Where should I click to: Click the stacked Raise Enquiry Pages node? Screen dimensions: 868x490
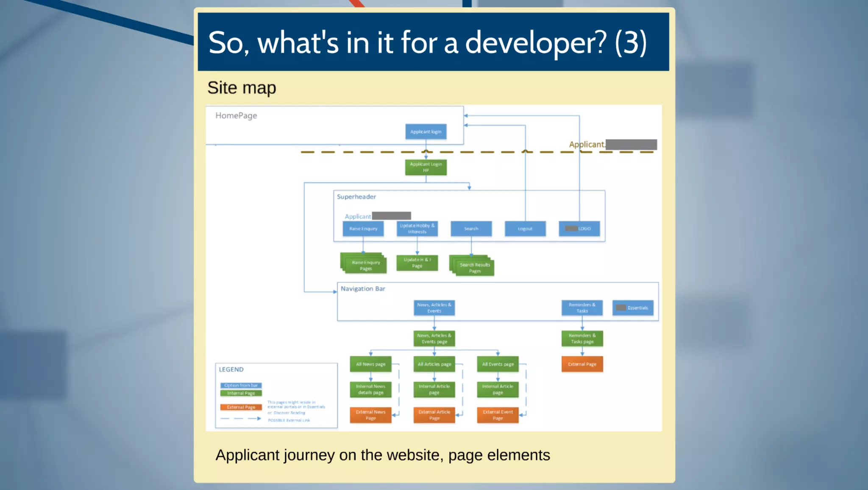coord(365,265)
